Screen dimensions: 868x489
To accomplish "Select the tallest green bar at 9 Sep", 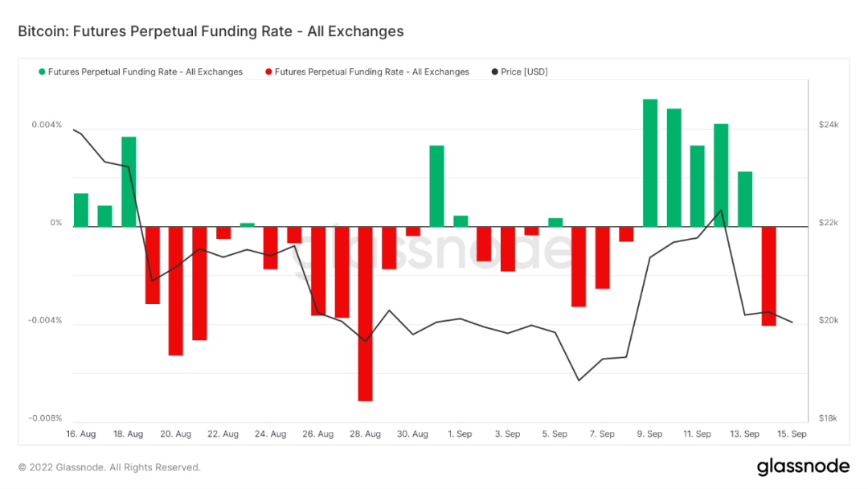I will (650, 162).
